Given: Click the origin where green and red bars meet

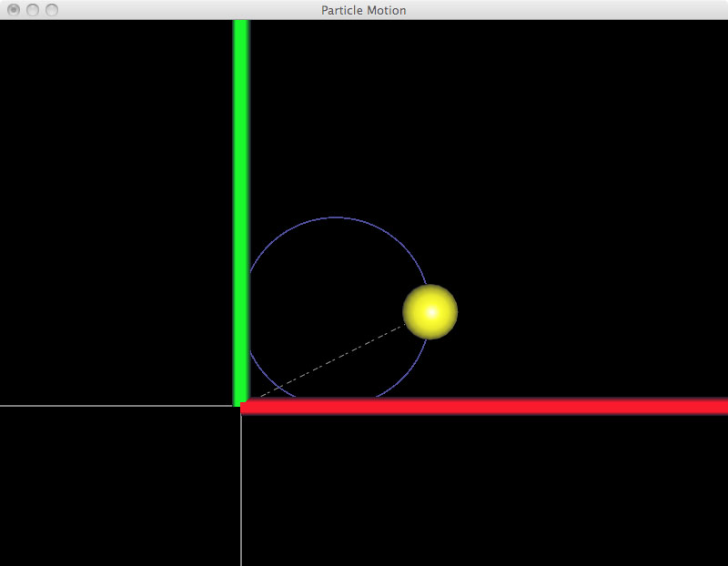Looking at the screenshot, I should 241,406.
